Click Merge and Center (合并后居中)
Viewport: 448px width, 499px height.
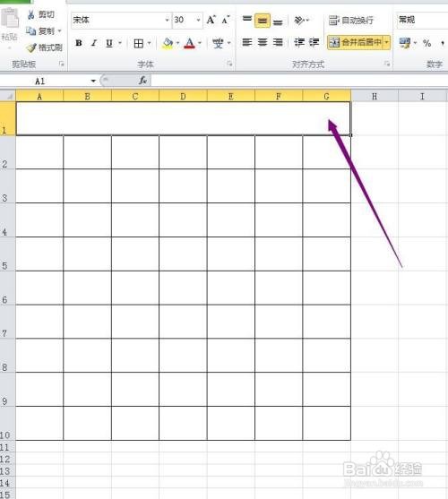pyautogui.click(x=355, y=42)
